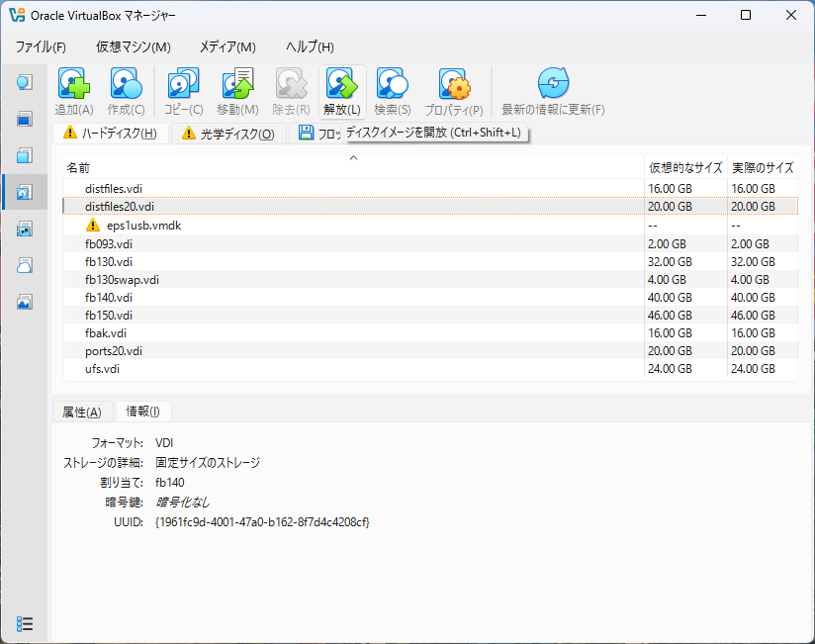Click the 固定サイズのストレージ storage detail
Viewport: 815px width, 644px height.
click(x=208, y=463)
